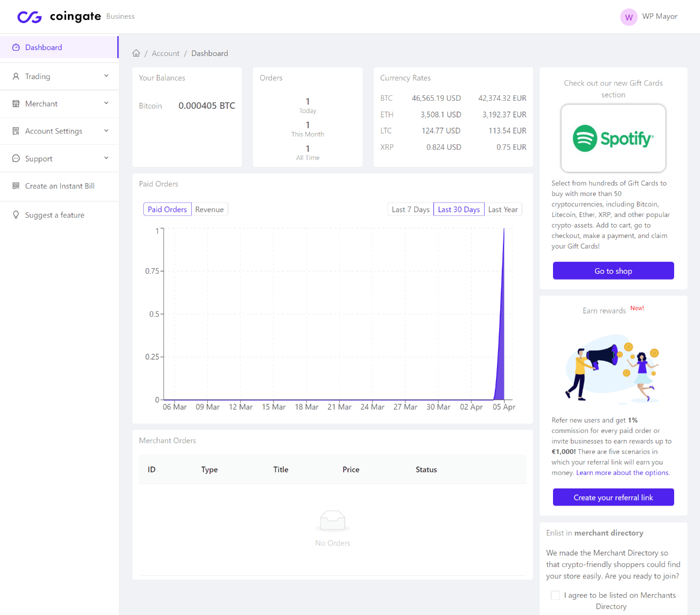Go home via breadcrumb house icon
Image resolution: width=700 pixels, height=615 pixels.
(136, 53)
